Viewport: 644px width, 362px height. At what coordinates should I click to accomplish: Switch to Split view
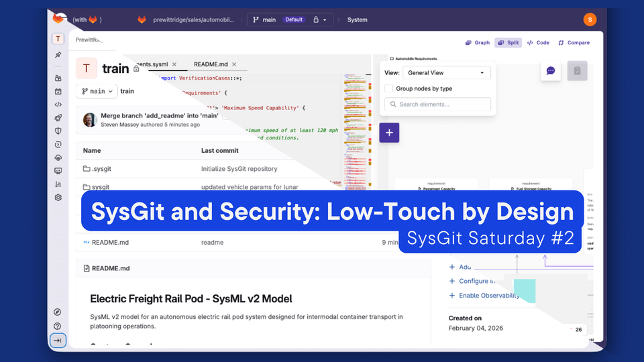pyautogui.click(x=508, y=43)
